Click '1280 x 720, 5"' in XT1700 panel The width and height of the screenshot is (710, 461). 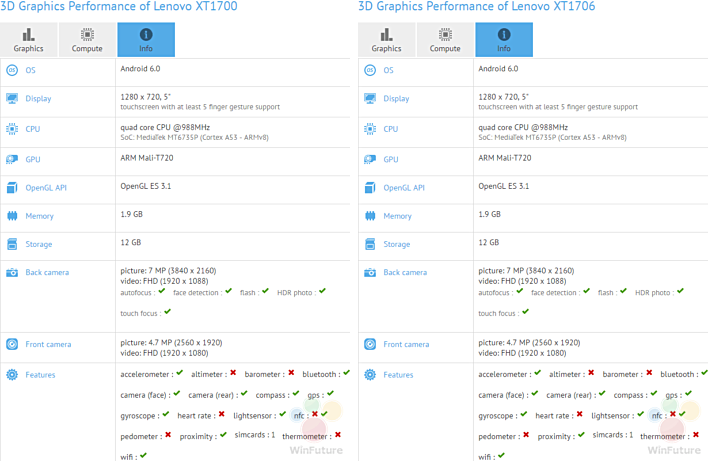(x=145, y=96)
